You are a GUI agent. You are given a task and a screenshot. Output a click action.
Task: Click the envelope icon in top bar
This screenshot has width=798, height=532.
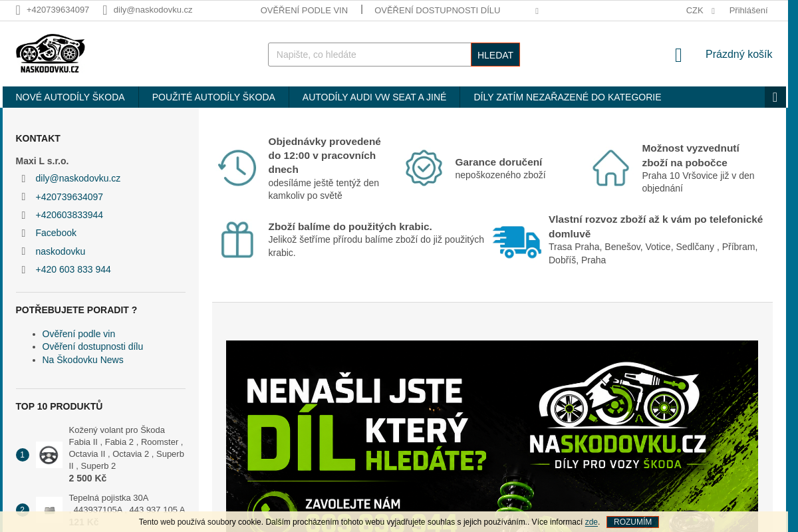(x=105, y=10)
